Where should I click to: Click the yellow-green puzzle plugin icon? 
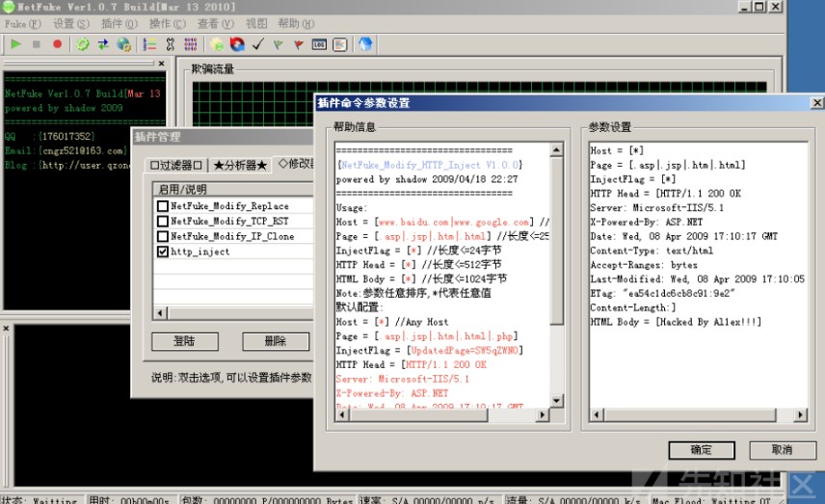pos(217,44)
